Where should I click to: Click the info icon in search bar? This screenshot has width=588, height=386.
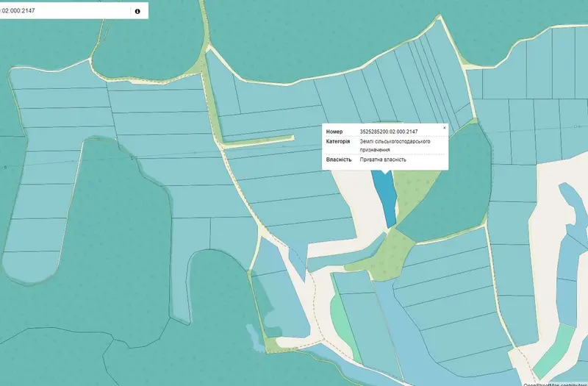137,11
